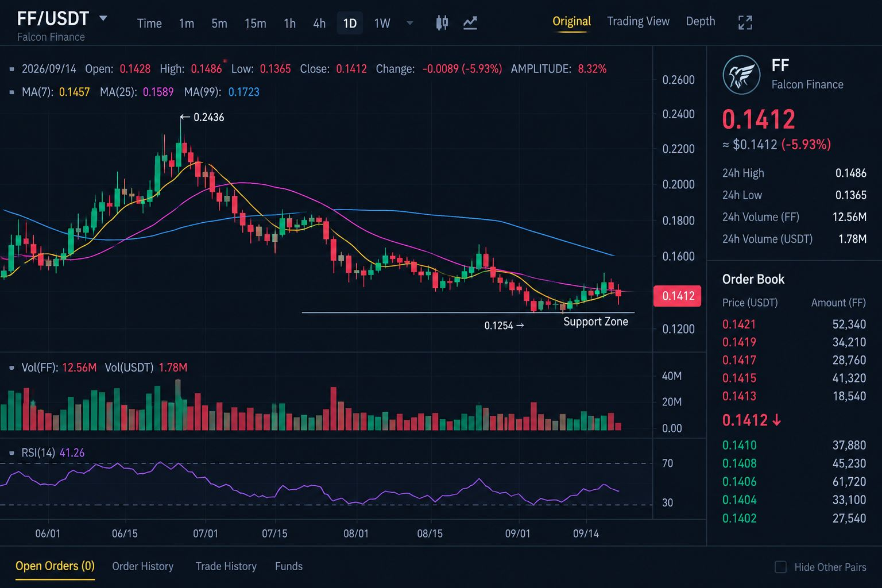Collapse the MA indicator legend bullet
882x588 pixels.
[x=12, y=92]
